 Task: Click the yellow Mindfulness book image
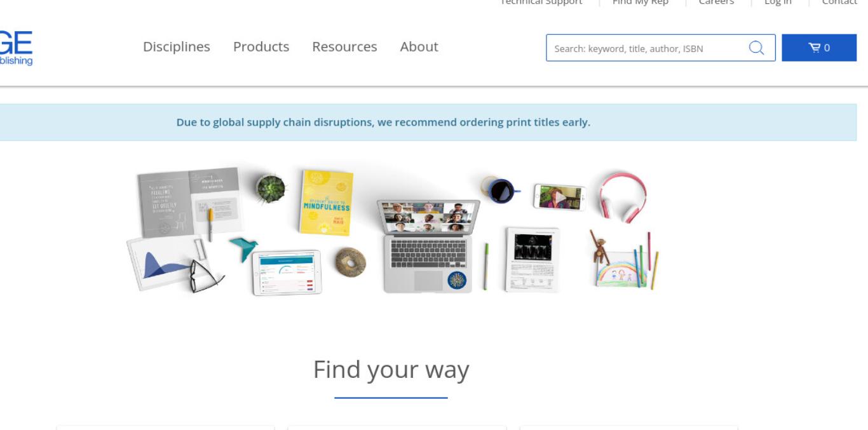(326, 203)
